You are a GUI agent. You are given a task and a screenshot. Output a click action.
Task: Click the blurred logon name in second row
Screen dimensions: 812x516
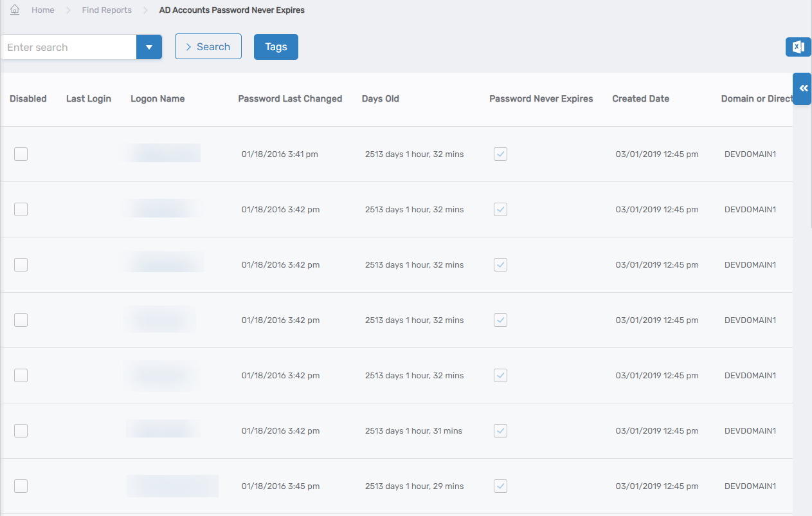(x=163, y=209)
